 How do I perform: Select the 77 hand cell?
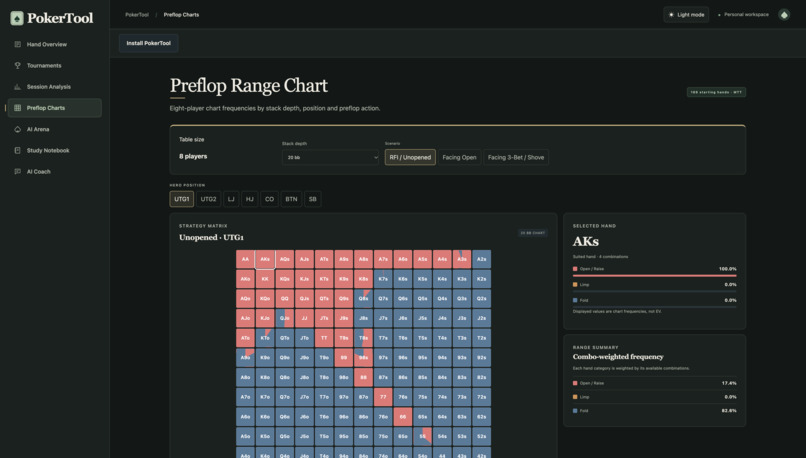pyautogui.click(x=383, y=397)
